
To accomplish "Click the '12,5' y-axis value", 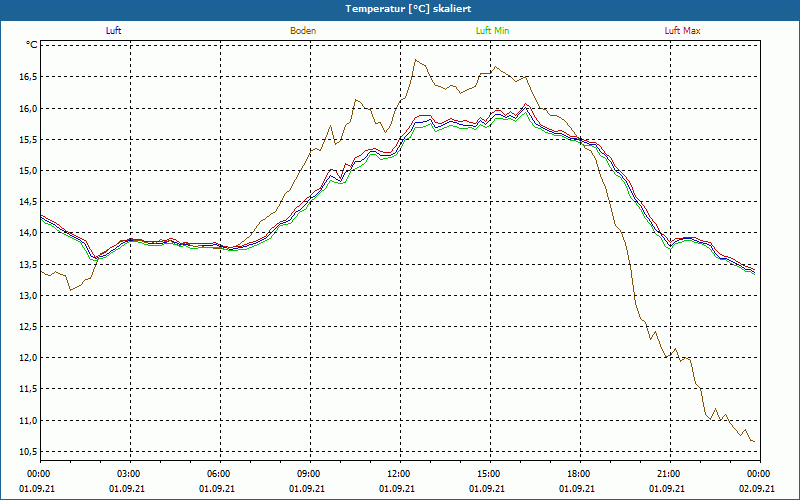I will (29, 327).
